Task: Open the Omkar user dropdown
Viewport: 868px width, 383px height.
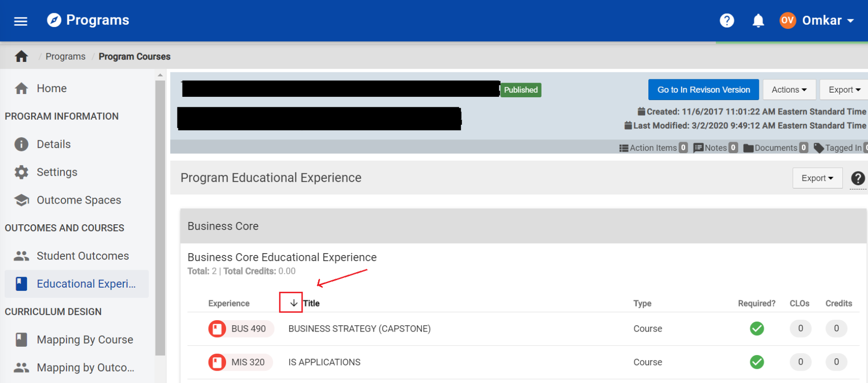Action: pos(828,21)
